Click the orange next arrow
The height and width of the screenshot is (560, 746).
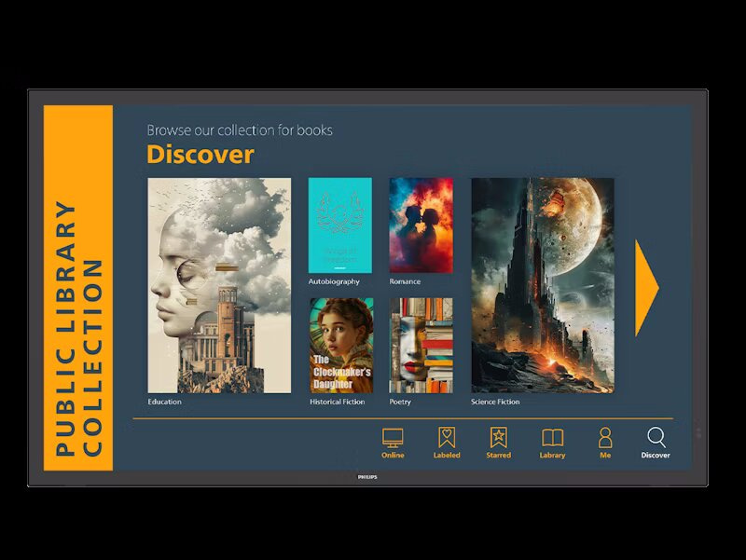click(646, 288)
